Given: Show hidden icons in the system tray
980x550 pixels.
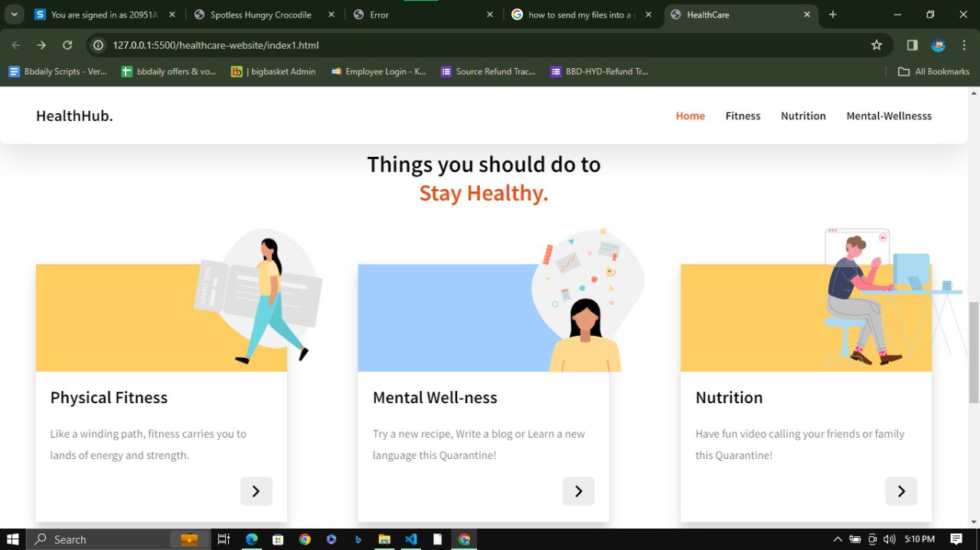Looking at the screenshot, I should [838, 539].
